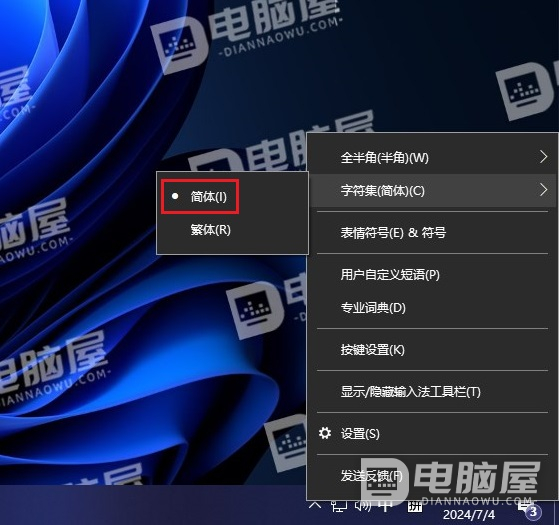This screenshot has height=525, width=559.
Task: Open 按键设置(K) key settings
Action: click(432, 350)
